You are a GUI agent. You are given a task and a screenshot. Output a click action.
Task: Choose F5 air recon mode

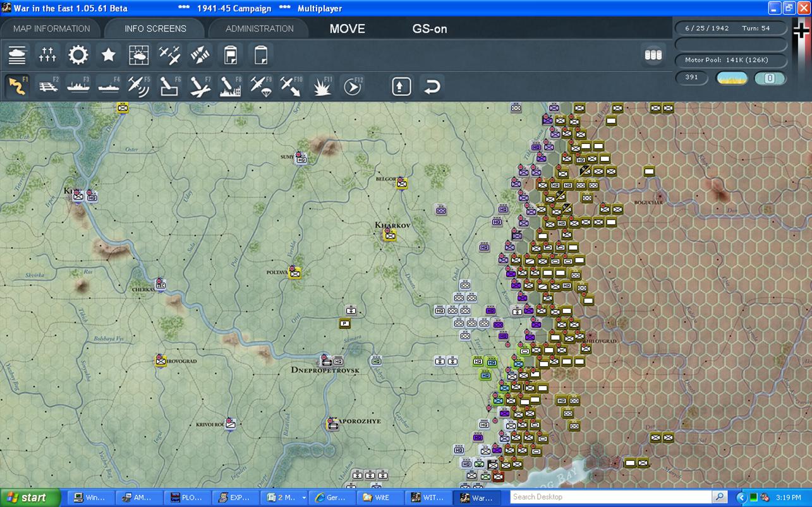tap(138, 86)
